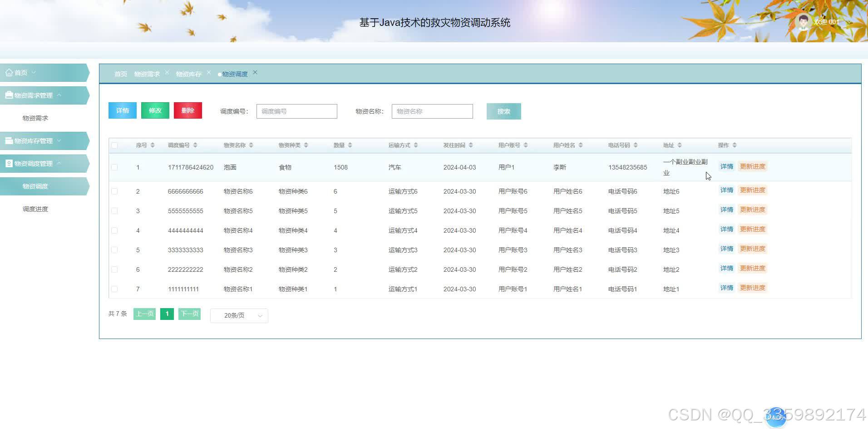Open 物资需求 in the sidebar
Image resolution: width=868 pixels, height=429 pixels.
35,118
